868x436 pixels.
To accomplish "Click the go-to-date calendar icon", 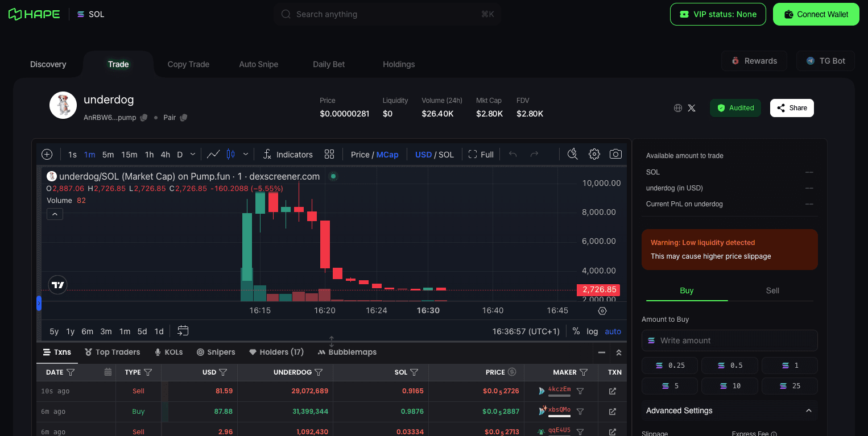I will (x=183, y=331).
